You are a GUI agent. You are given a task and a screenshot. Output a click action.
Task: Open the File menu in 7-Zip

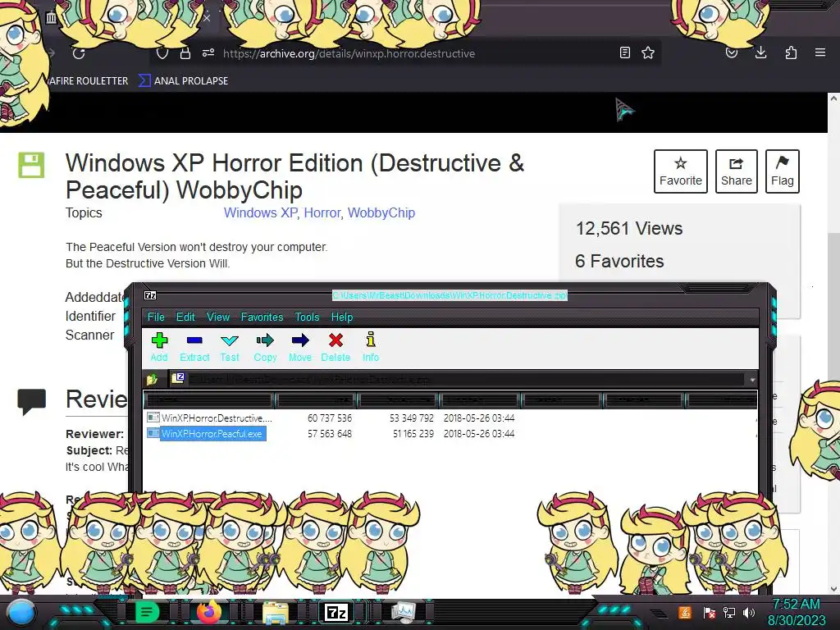156,317
